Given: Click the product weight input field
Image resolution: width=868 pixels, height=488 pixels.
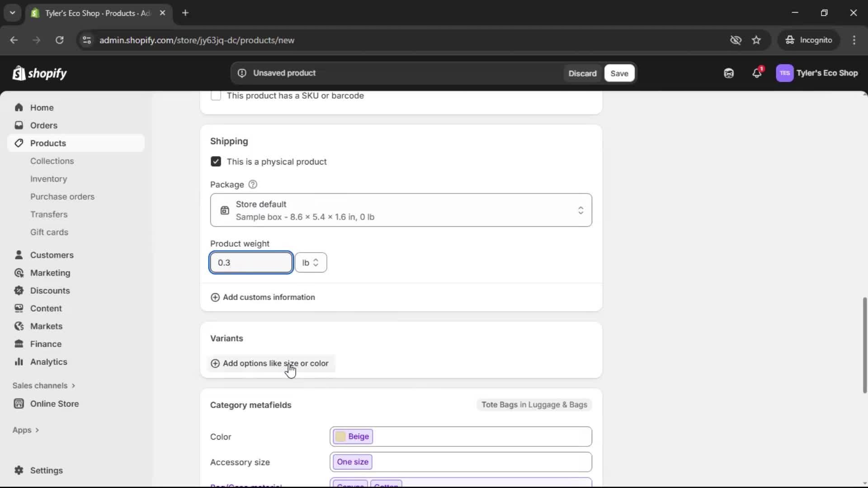Looking at the screenshot, I should pyautogui.click(x=251, y=263).
